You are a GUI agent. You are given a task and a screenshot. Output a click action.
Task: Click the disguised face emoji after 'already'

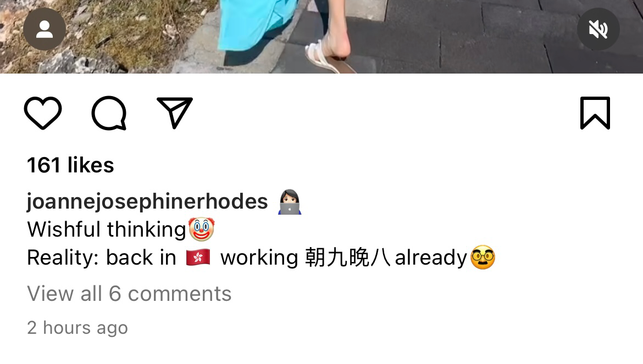coord(483,257)
